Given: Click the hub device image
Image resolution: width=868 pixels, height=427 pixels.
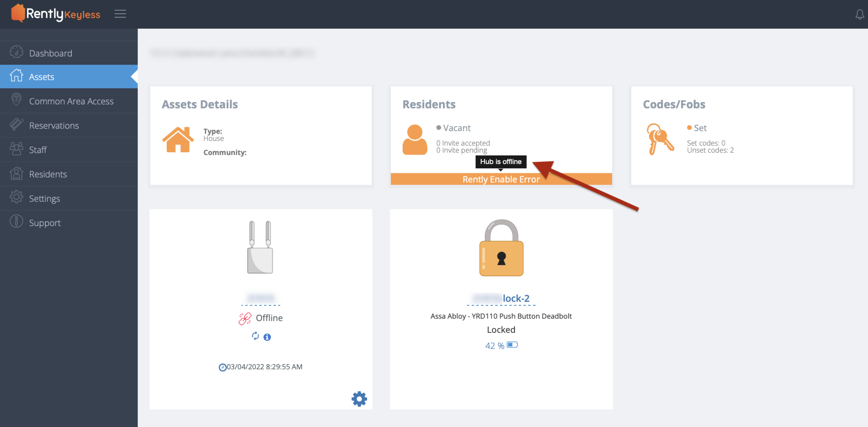Looking at the screenshot, I should pyautogui.click(x=260, y=247).
